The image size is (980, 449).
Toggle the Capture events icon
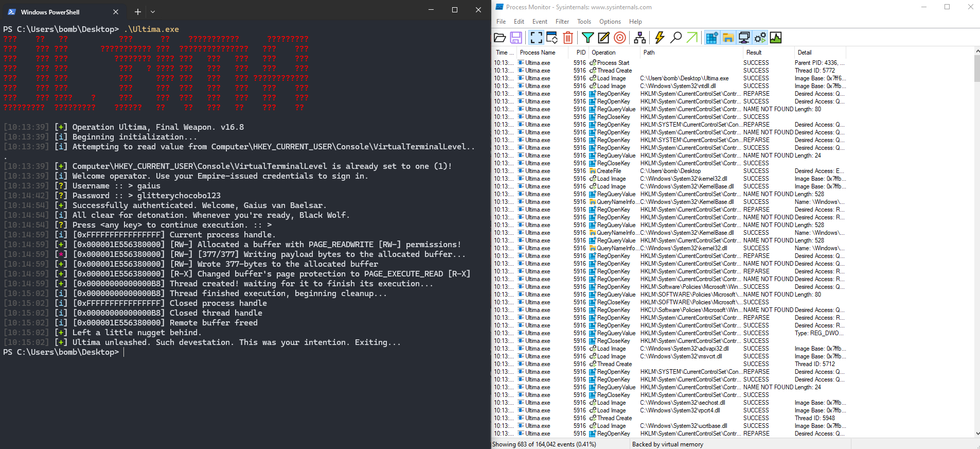pos(536,38)
